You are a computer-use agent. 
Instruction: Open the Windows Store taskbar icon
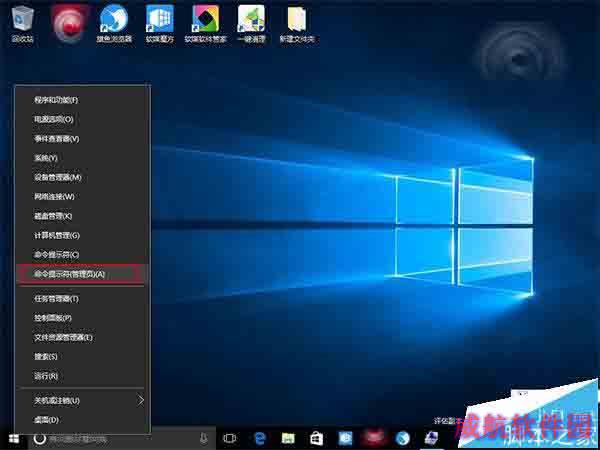[316, 439]
